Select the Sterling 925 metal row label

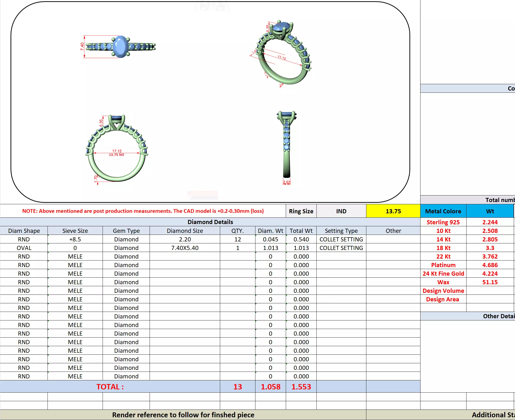(443, 222)
